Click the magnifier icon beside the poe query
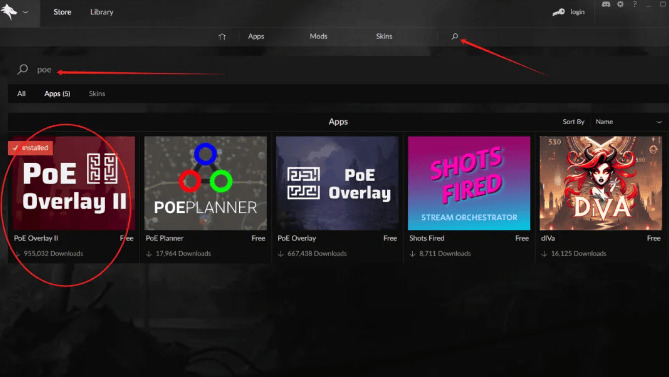This screenshot has width=669, height=377. pos(23,69)
